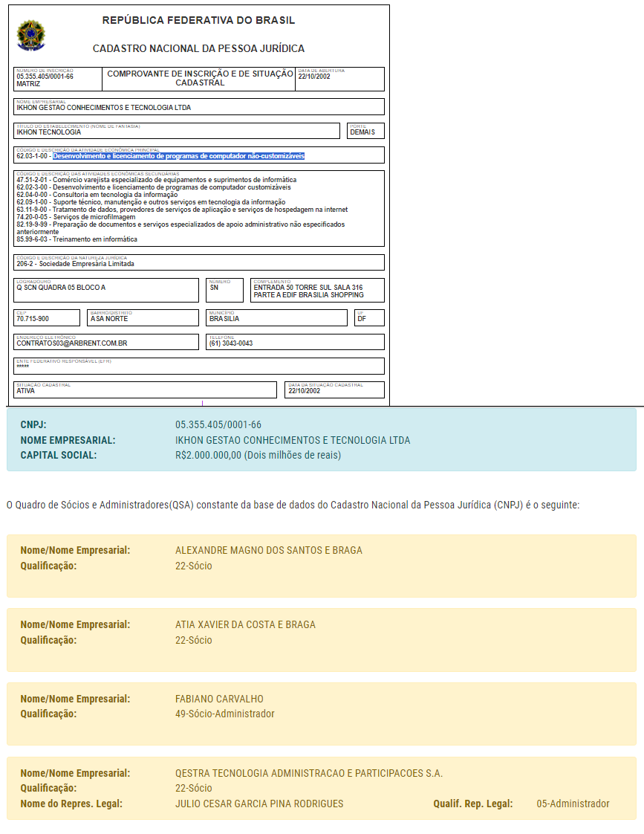The height and width of the screenshot is (834, 644).
Task: Click the address 'Q SCN QUADRA 05 BLOCO A'
Action: (61, 287)
